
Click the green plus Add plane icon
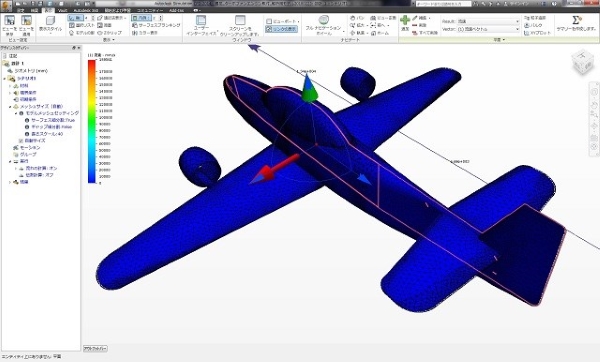(x=405, y=20)
